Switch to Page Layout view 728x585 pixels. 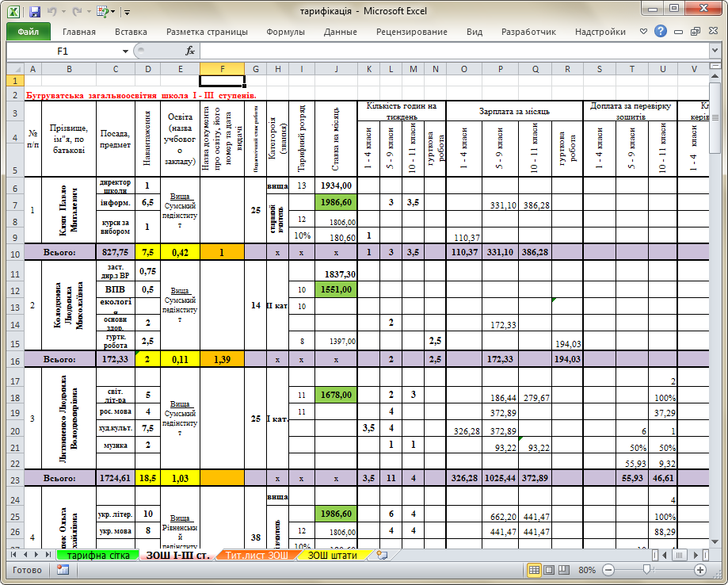coord(549,570)
